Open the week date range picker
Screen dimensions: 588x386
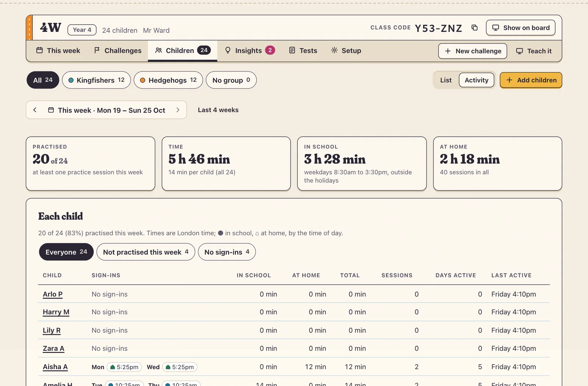click(107, 110)
